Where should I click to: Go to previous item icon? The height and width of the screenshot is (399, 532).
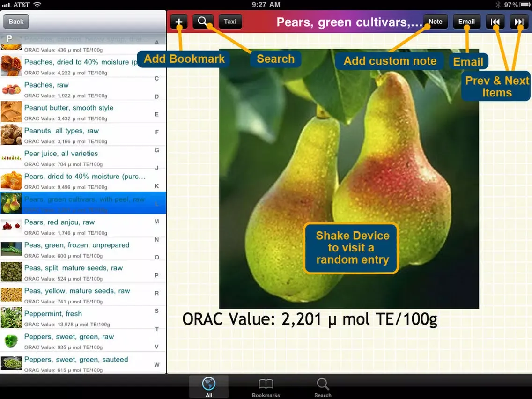tap(495, 22)
